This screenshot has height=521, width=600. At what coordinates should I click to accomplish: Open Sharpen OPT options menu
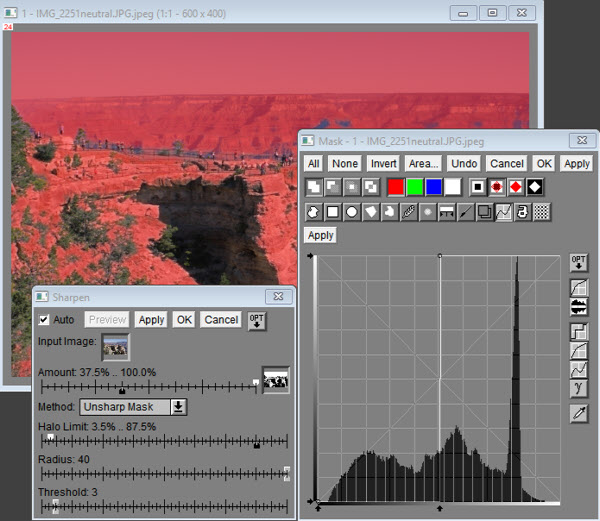pos(256,320)
